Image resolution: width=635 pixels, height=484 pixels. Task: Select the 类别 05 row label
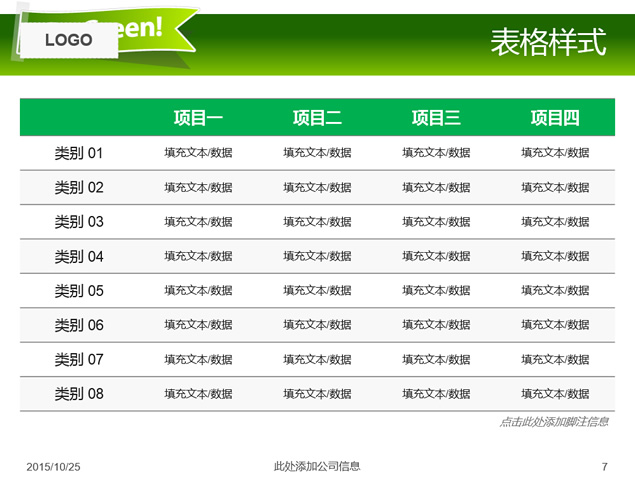coord(79,291)
